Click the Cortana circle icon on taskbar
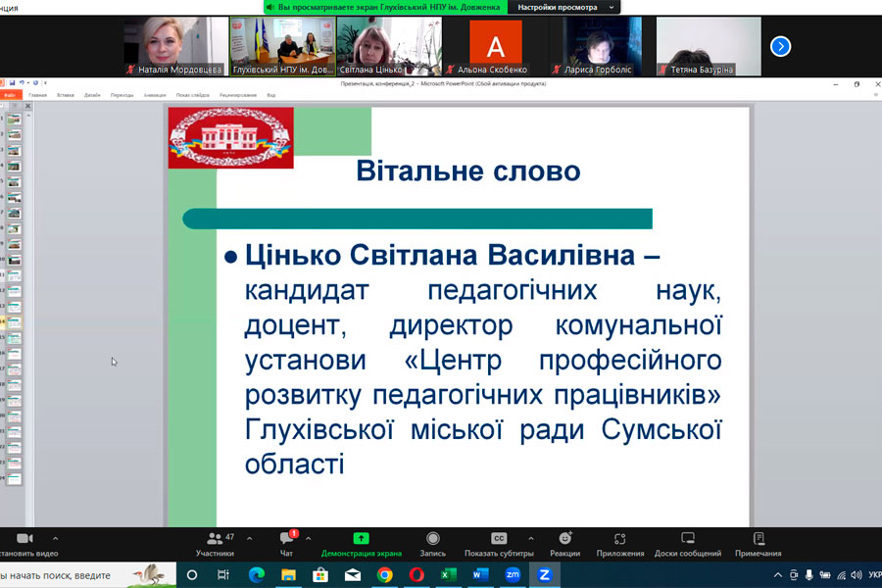This screenshot has height=588, width=882. [192, 575]
